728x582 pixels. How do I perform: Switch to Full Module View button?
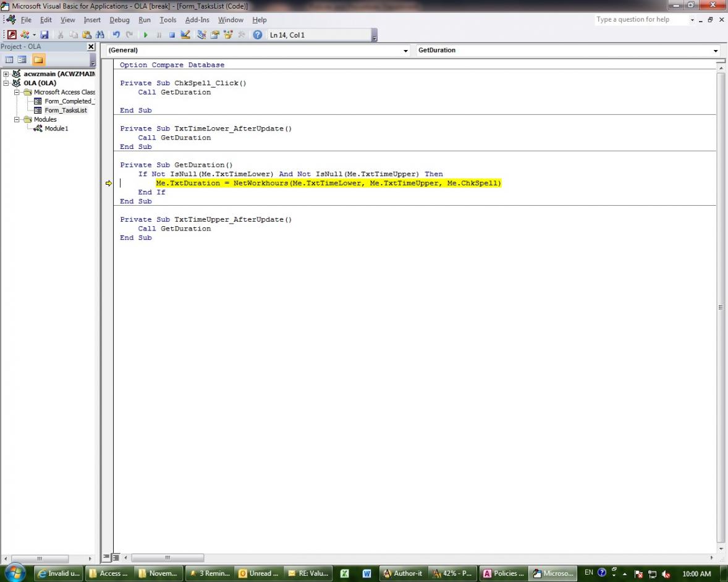(115, 558)
